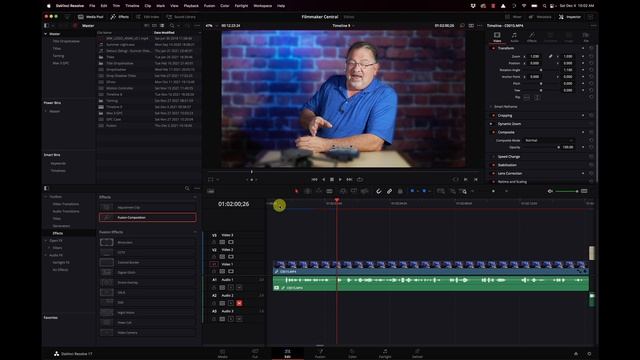The image size is (640, 360).
Task: Expand the Lens Correction section
Action: point(510,173)
